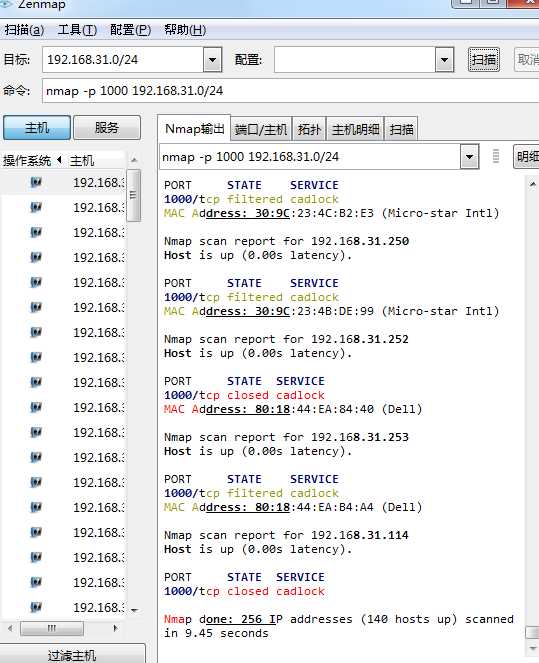The width and height of the screenshot is (539, 663).
Task: Open the 帮助(H) menu
Action: pyautogui.click(x=185, y=30)
